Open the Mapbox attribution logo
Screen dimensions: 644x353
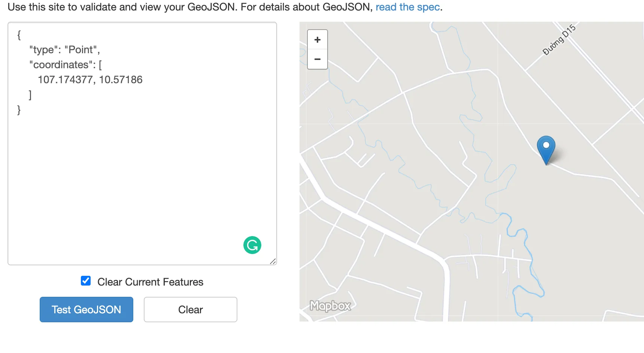330,306
